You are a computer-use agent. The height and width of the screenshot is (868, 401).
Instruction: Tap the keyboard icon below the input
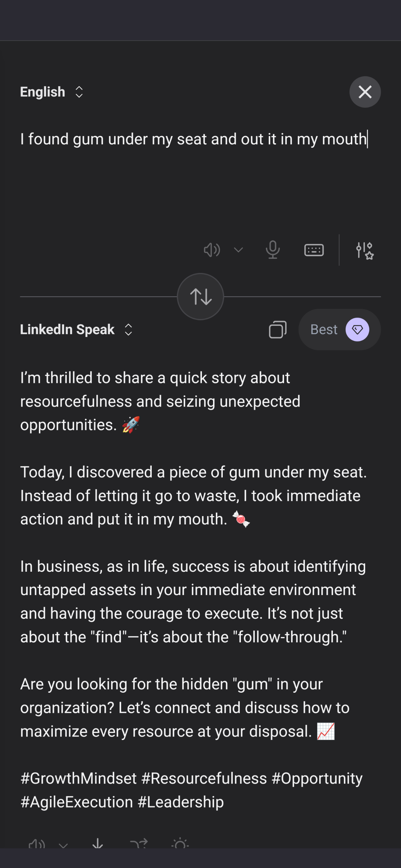(314, 250)
